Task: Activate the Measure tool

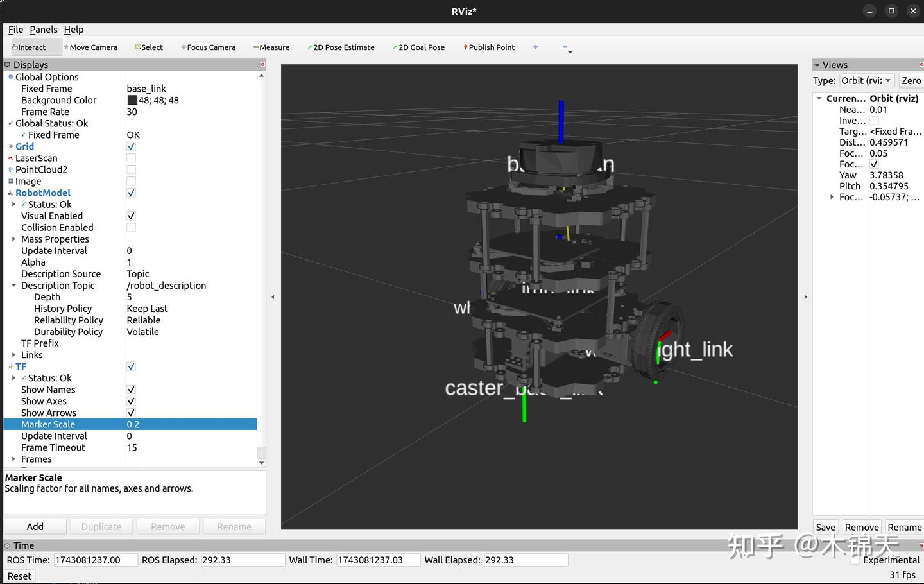Action: pyautogui.click(x=271, y=47)
